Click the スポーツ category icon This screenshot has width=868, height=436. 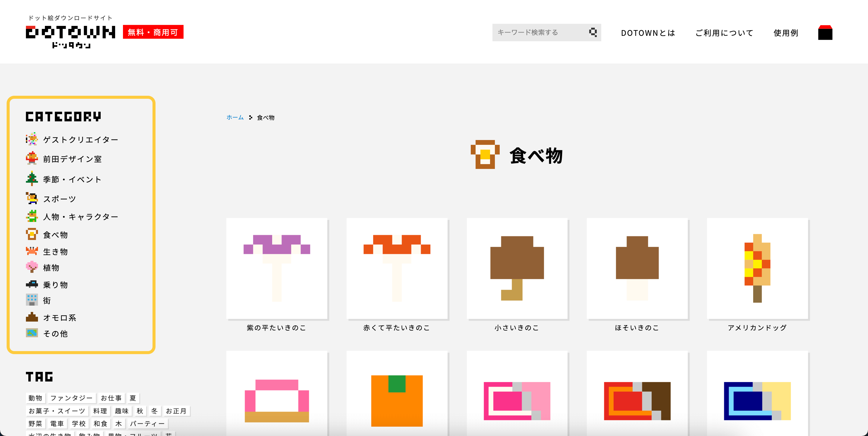pyautogui.click(x=32, y=198)
